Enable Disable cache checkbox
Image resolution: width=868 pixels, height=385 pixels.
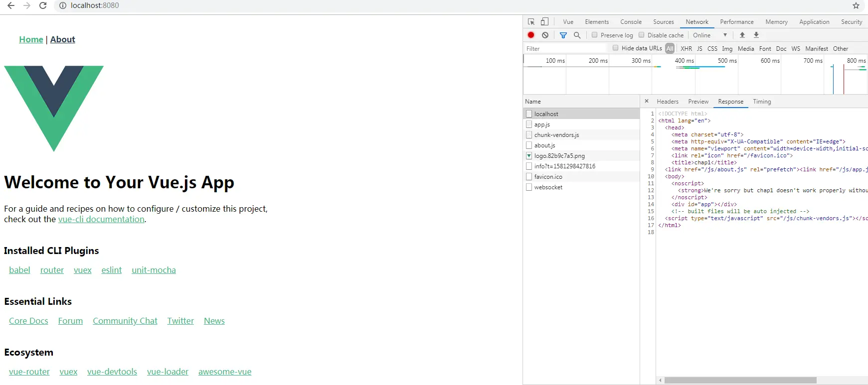(x=642, y=35)
